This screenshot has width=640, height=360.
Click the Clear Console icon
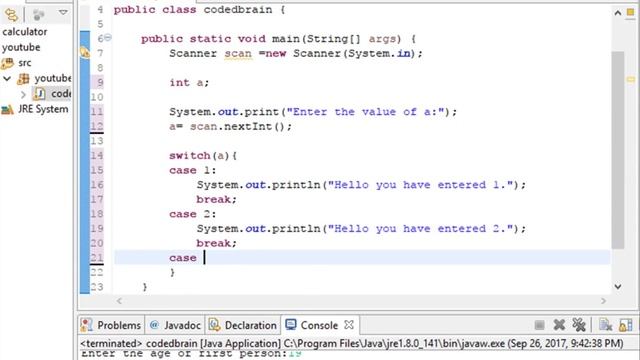[605, 325]
